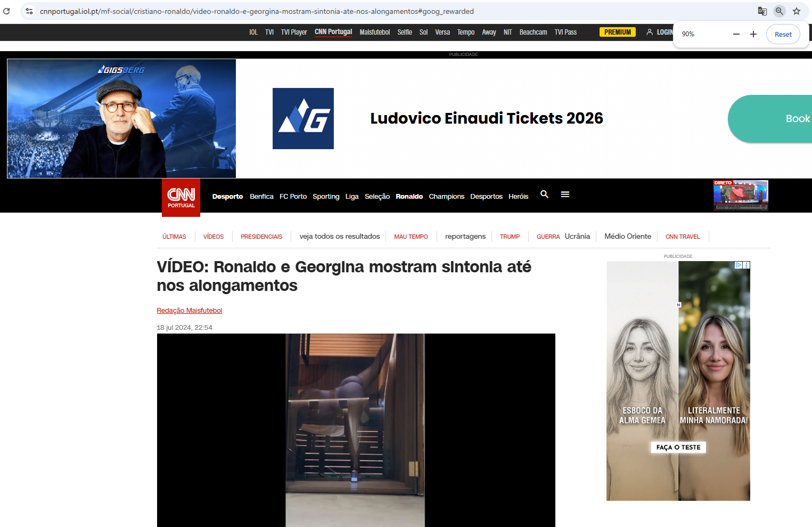The width and height of the screenshot is (812, 527).
Task: Open the Benfica section in navbar
Action: pos(261,197)
